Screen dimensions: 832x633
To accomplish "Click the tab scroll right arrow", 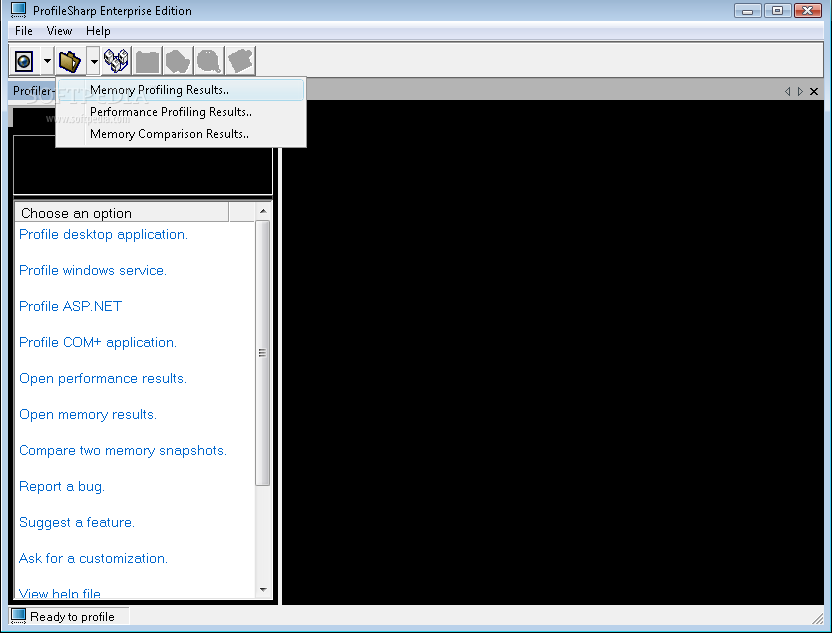I will (x=800, y=91).
